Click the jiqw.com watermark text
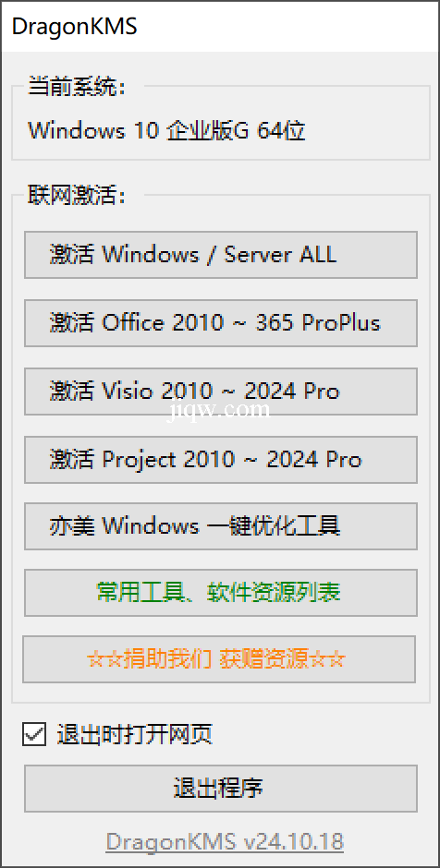The image size is (440, 868). [x=218, y=411]
